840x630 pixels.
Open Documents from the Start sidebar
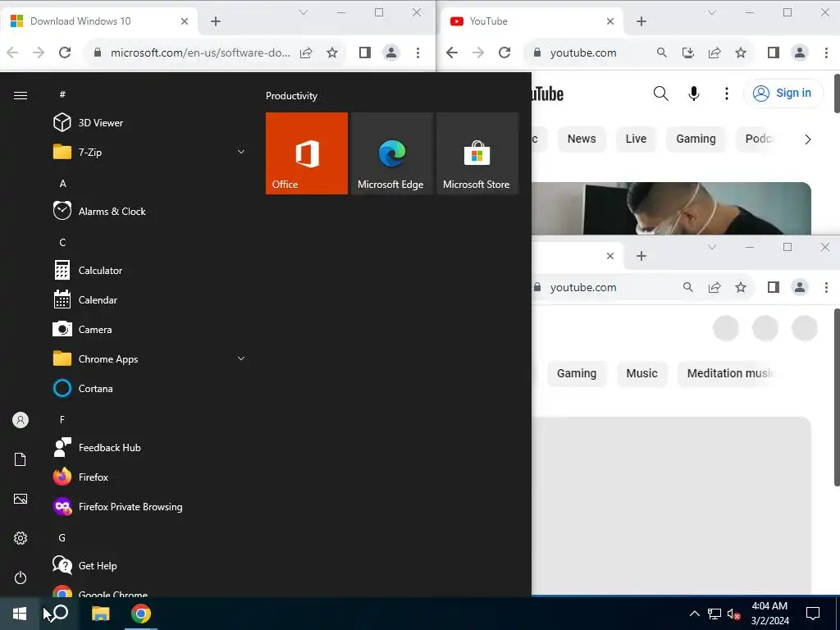(x=21, y=459)
